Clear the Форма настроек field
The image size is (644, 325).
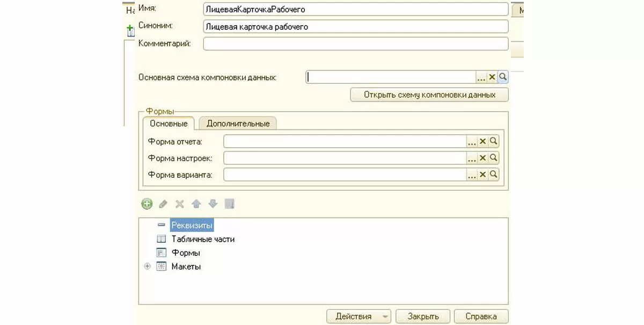(483, 158)
